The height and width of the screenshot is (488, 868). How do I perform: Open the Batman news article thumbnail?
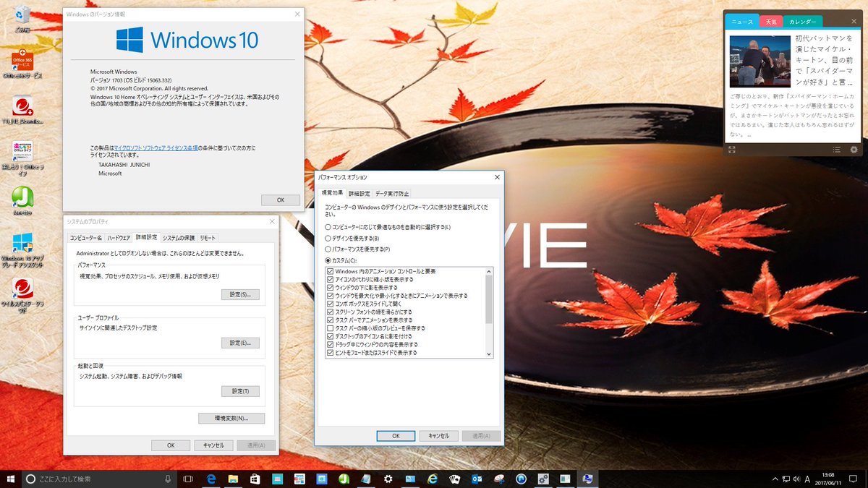pyautogui.click(x=759, y=61)
